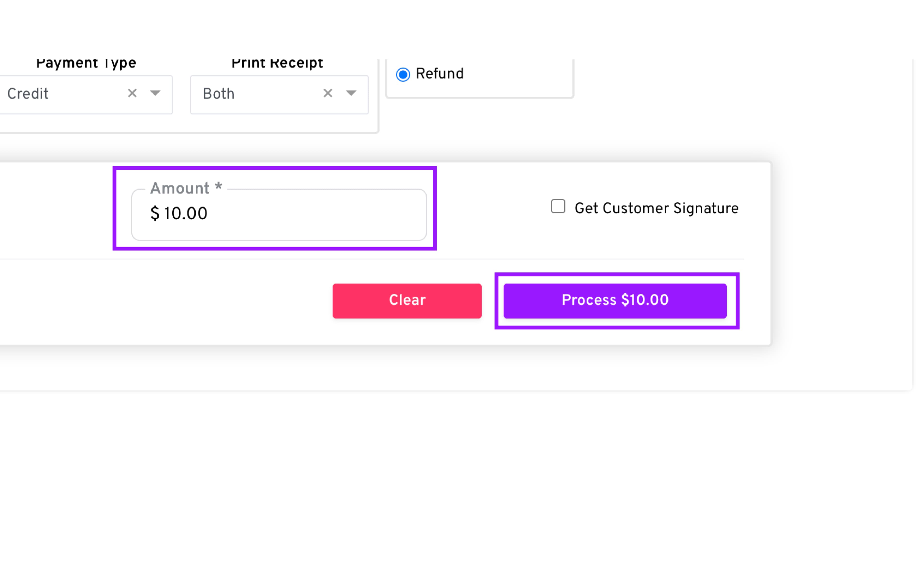Click the Refund label text
Viewport: 924px width, 577px height.
coord(439,74)
